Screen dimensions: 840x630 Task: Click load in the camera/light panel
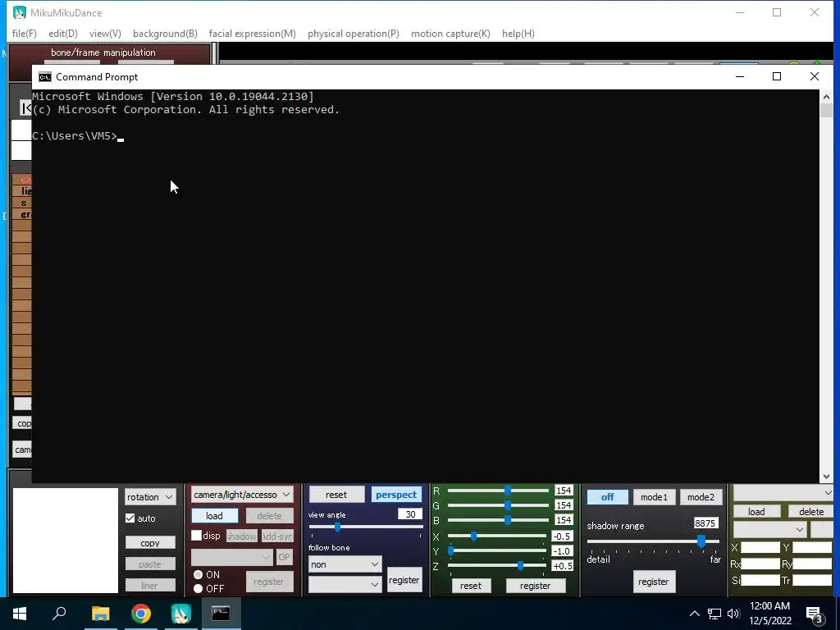tap(214, 515)
